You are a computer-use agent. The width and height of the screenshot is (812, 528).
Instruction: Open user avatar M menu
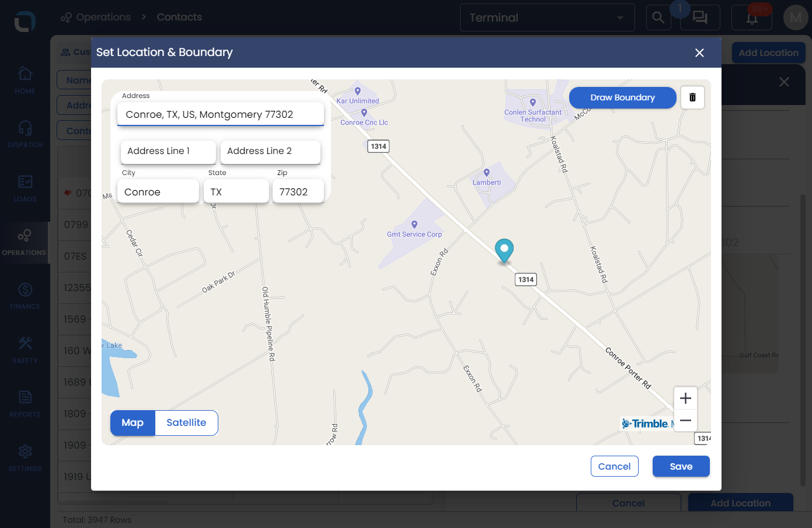click(x=796, y=18)
